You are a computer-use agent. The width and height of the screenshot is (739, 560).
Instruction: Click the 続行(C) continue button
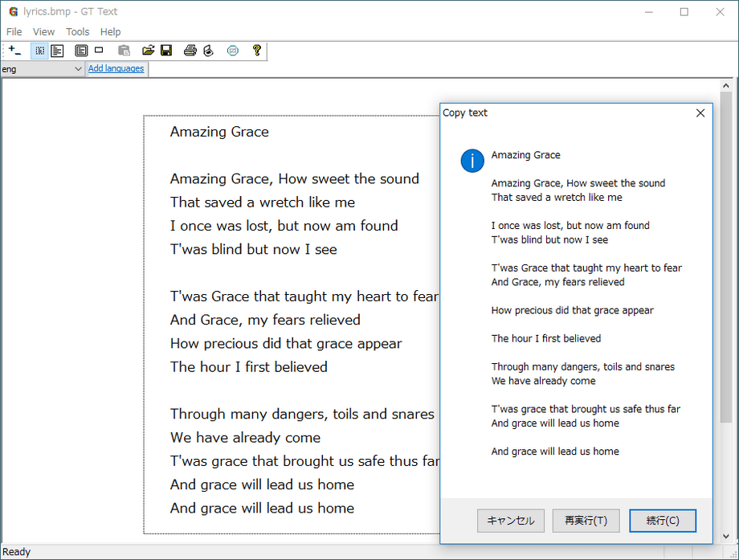pyautogui.click(x=663, y=521)
